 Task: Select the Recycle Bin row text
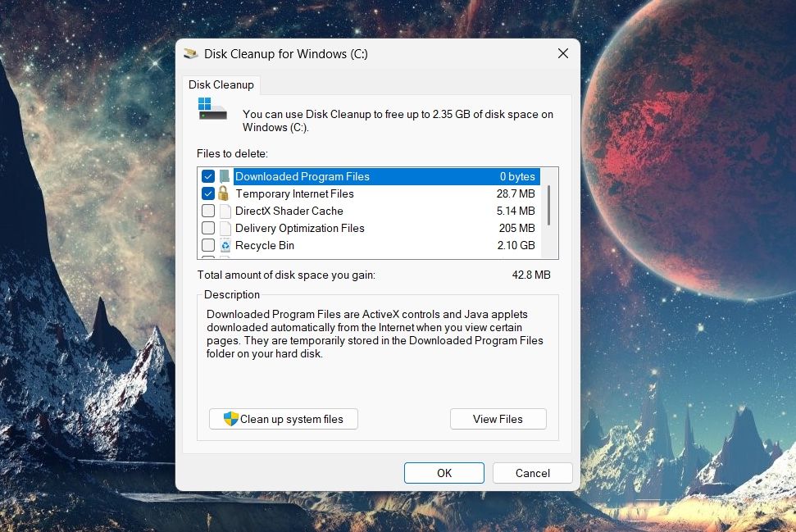coord(265,245)
